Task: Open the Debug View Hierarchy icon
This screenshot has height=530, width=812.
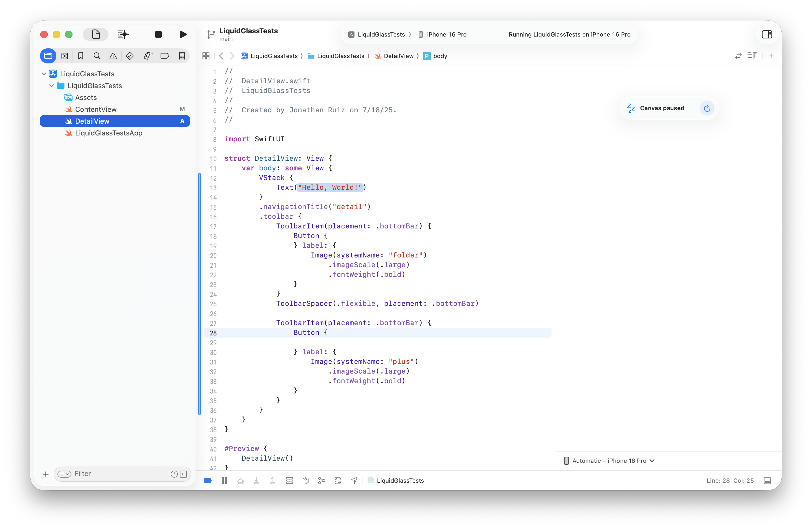Action: click(x=305, y=481)
